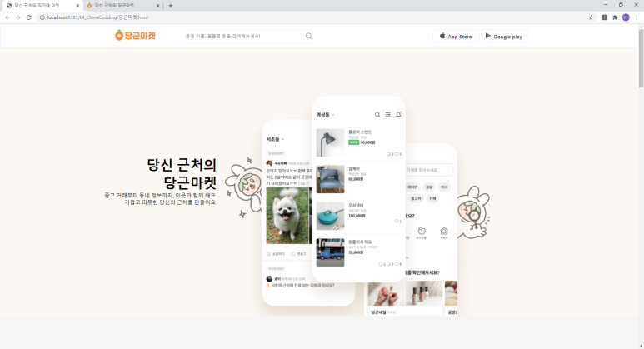Click the search icon in the 역삼동 phone header

pyautogui.click(x=377, y=115)
